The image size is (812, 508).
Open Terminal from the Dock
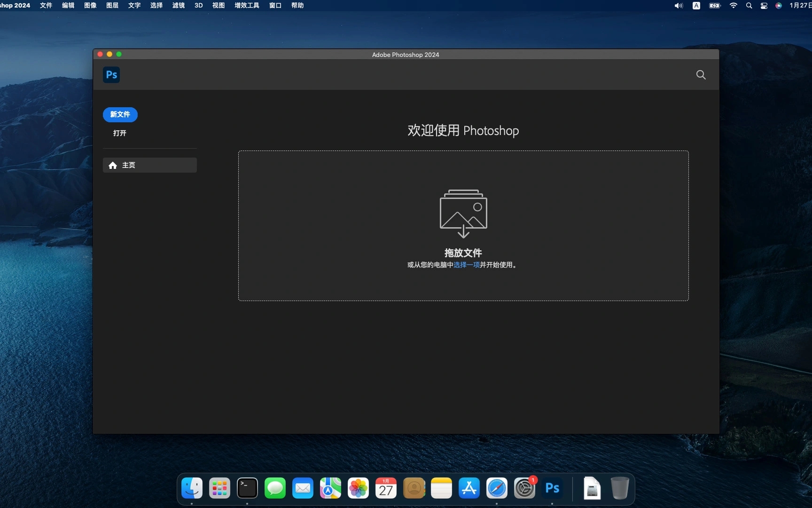[x=247, y=488]
